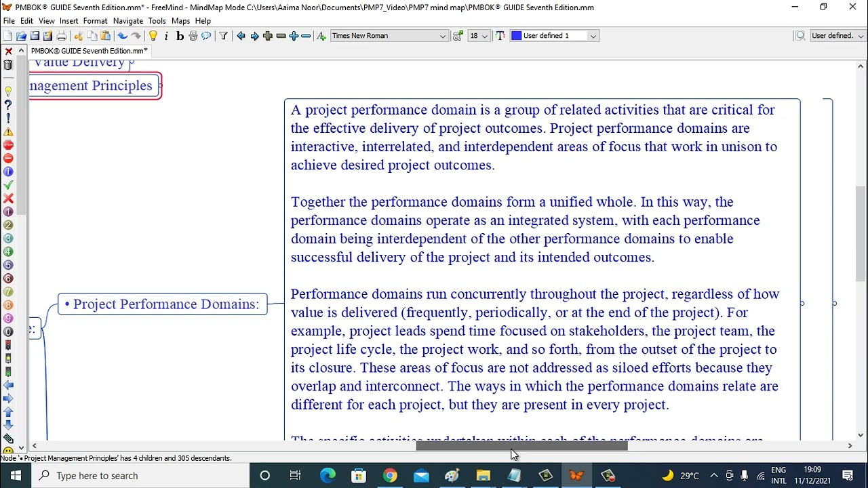The height and width of the screenshot is (488, 868).
Task: Undo the last action with the blue arrow
Action: pyautogui.click(x=123, y=36)
